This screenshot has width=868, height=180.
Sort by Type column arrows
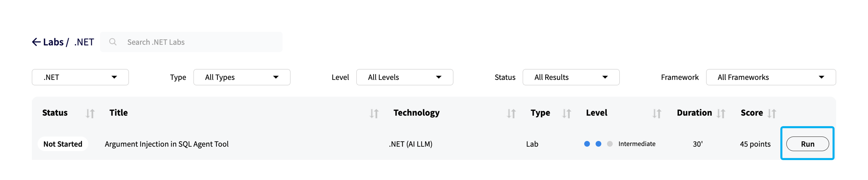click(566, 113)
